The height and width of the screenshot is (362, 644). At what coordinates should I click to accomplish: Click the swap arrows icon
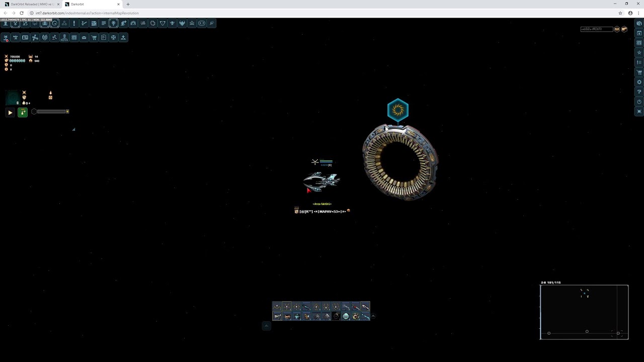click(x=143, y=23)
